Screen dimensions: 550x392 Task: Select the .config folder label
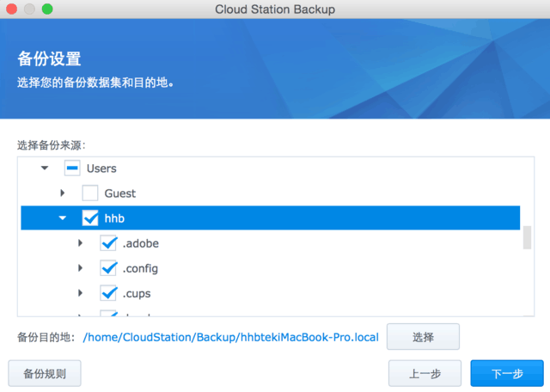coord(140,268)
